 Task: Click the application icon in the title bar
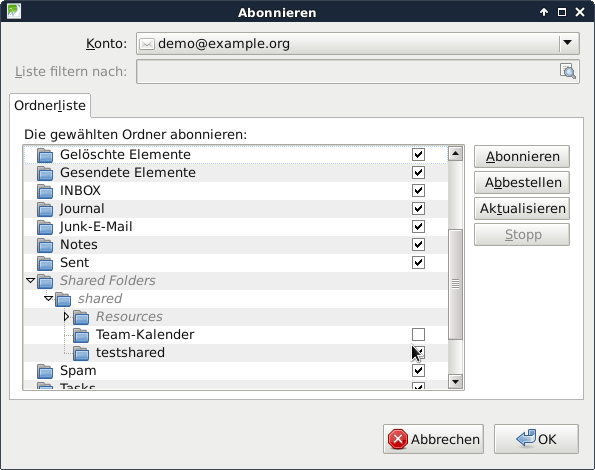14,11
